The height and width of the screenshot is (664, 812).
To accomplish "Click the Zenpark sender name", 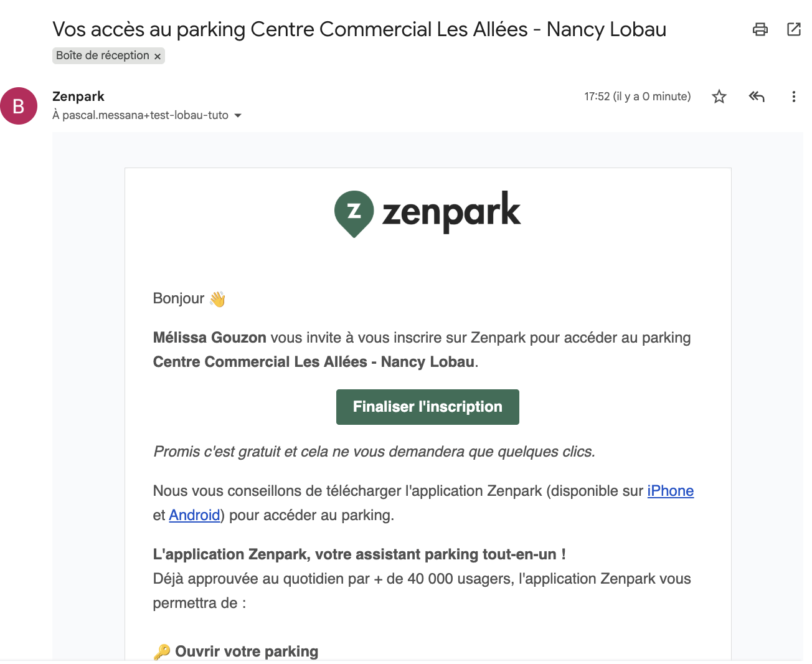I will click(78, 97).
